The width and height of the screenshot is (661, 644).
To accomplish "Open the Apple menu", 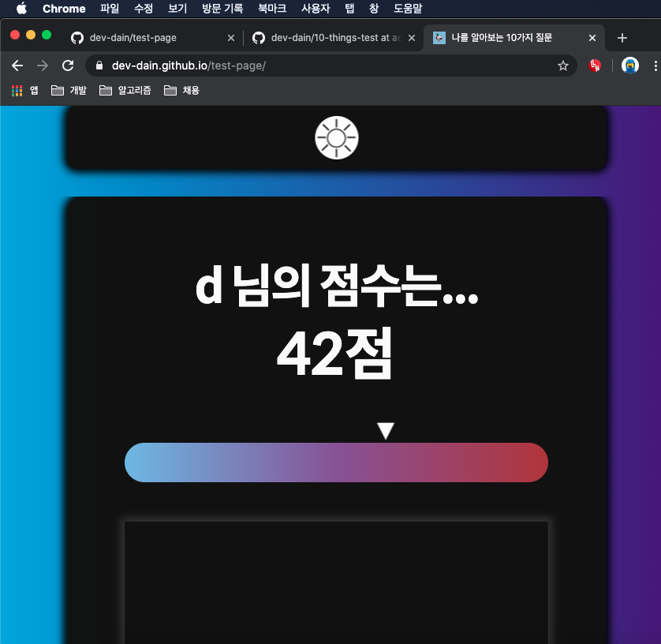I will [x=21, y=9].
